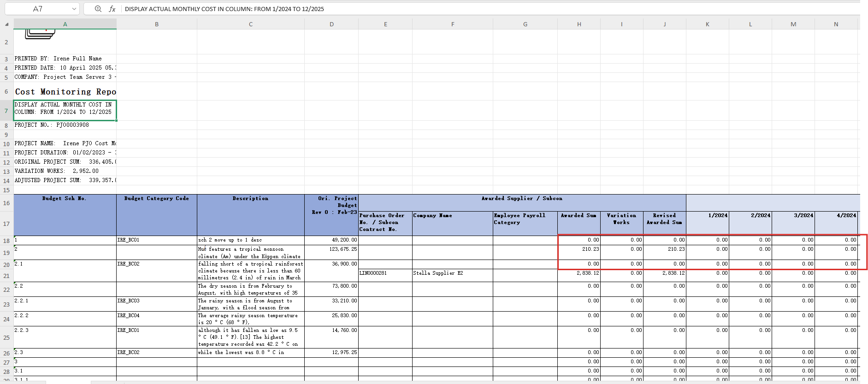This screenshot has width=868, height=384.
Task: Click the 'Ori. Project Budget' header cell
Action: coord(331,215)
